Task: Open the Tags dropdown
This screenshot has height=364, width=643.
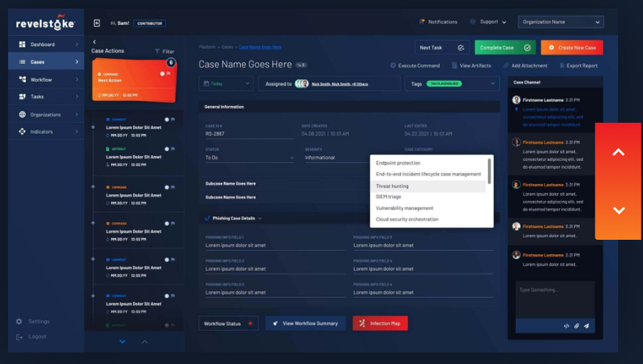Action: [451, 84]
